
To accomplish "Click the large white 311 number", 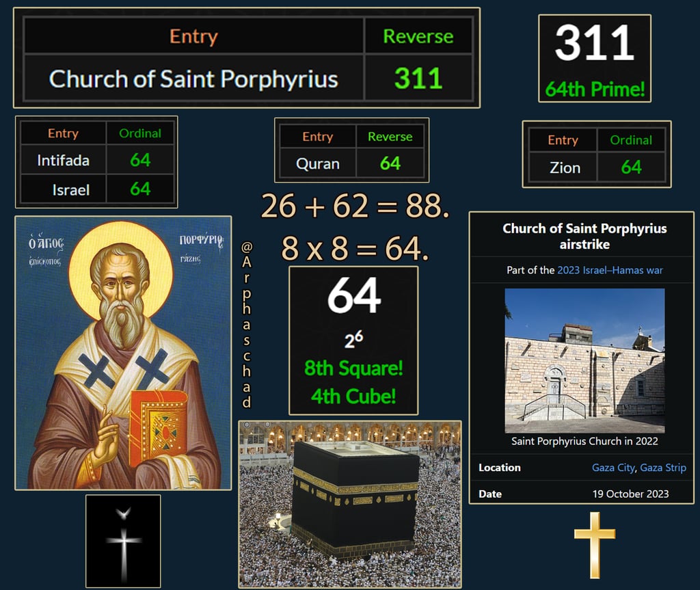I will coord(594,43).
